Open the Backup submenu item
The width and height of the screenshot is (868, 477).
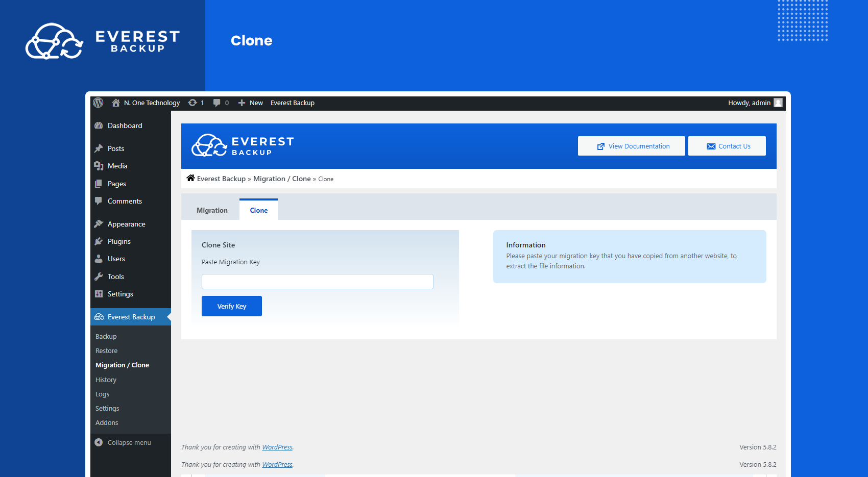click(x=106, y=336)
